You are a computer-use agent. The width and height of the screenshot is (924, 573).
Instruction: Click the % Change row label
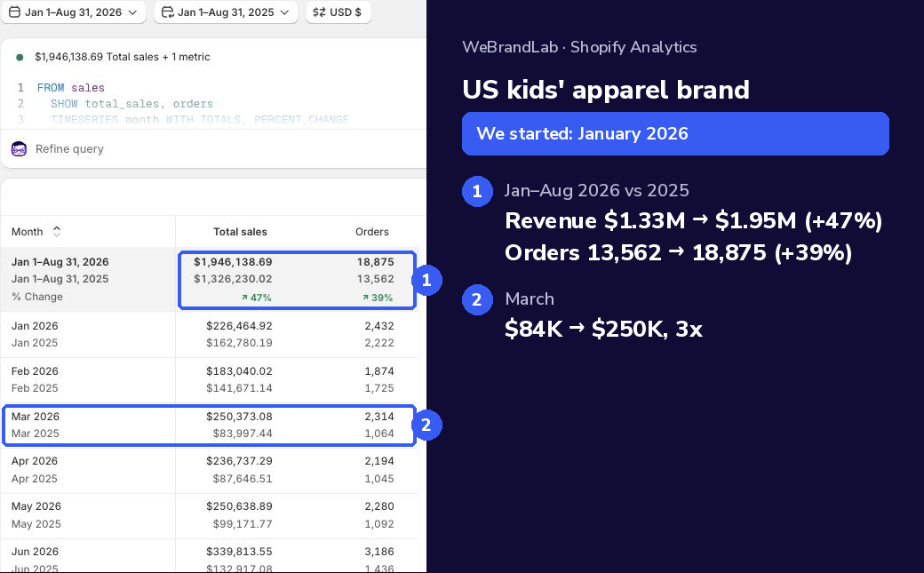pos(37,297)
